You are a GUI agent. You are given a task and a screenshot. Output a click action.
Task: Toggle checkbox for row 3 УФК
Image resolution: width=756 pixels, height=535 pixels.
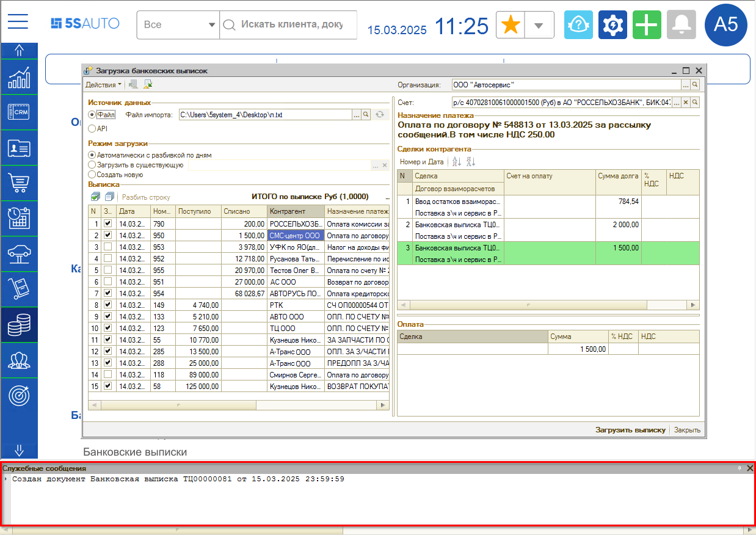tap(107, 247)
